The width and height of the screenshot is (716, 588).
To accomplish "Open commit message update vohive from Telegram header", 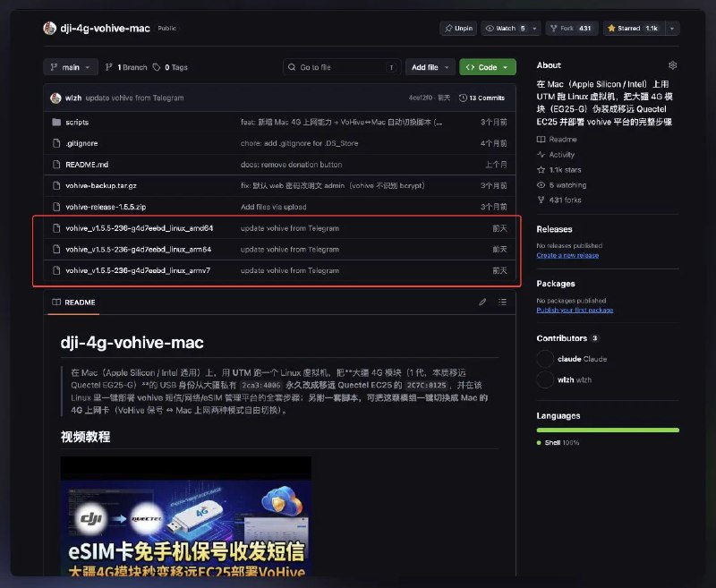I will tap(135, 98).
